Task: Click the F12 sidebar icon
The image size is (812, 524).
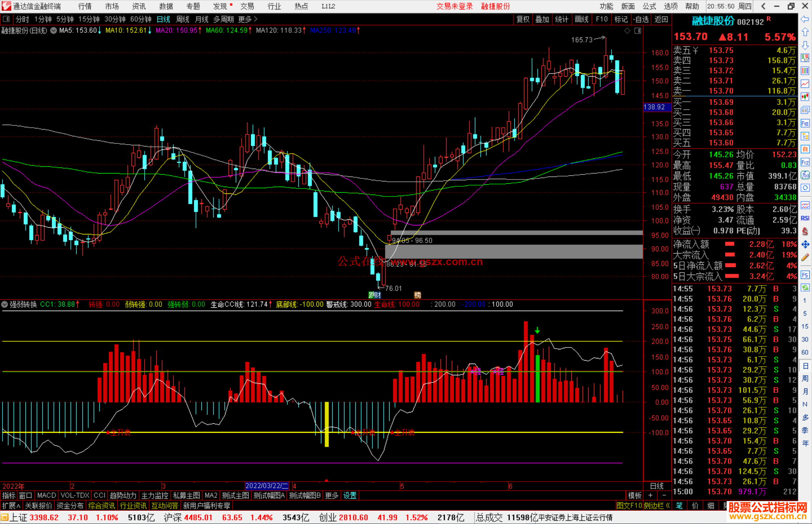Action: (805, 162)
